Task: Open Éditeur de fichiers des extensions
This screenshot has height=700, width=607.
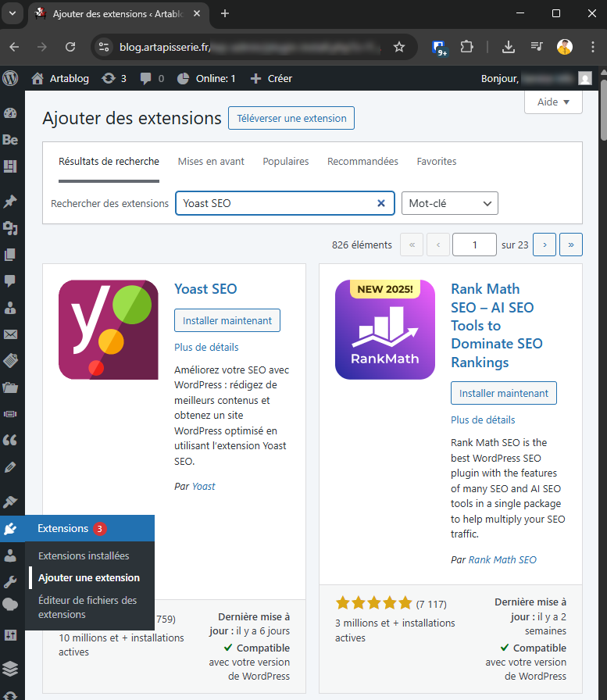Action: click(x=87, y=607)
